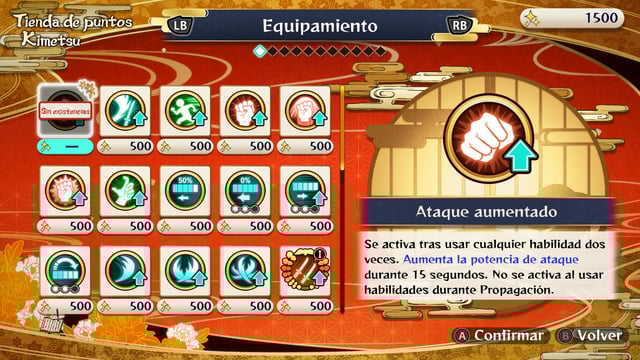Select the red fist attack boost icon
Screen dimensions: 640x360
(245, 111)
